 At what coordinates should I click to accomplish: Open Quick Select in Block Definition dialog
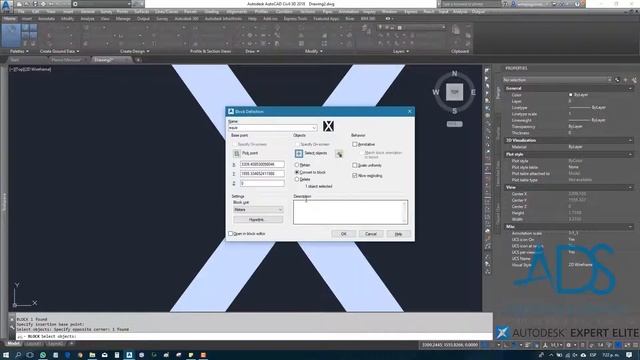pos(339,154)
